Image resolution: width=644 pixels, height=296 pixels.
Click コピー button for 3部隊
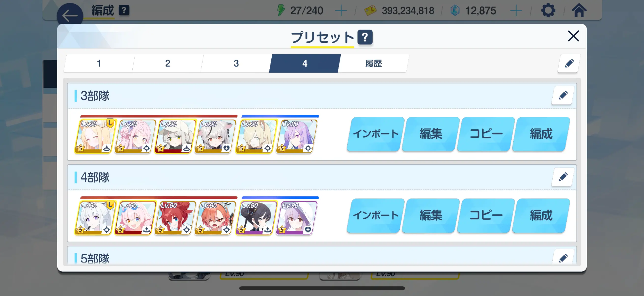pos(486,134)
